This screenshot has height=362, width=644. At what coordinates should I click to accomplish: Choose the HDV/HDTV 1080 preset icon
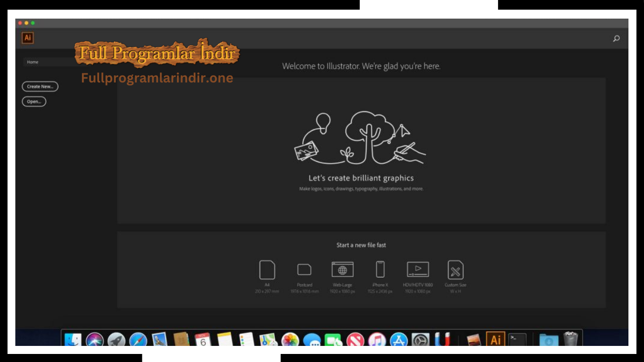[x=418, y=269]
